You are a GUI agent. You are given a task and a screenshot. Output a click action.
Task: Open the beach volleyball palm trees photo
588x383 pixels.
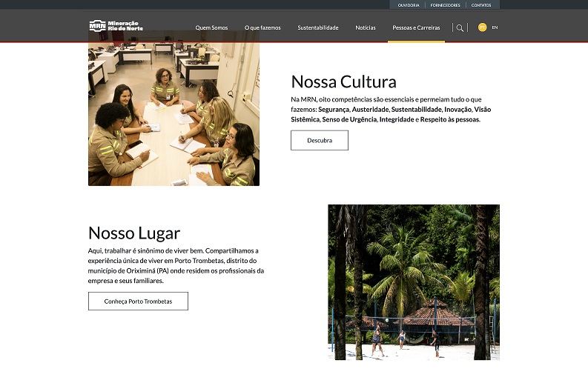[414, 282]
